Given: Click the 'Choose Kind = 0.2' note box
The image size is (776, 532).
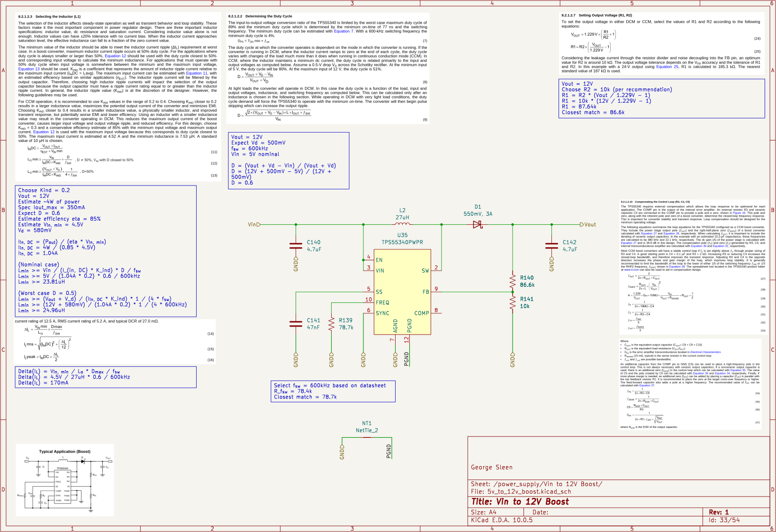Looking at the screenshot, I should [106, 251].
